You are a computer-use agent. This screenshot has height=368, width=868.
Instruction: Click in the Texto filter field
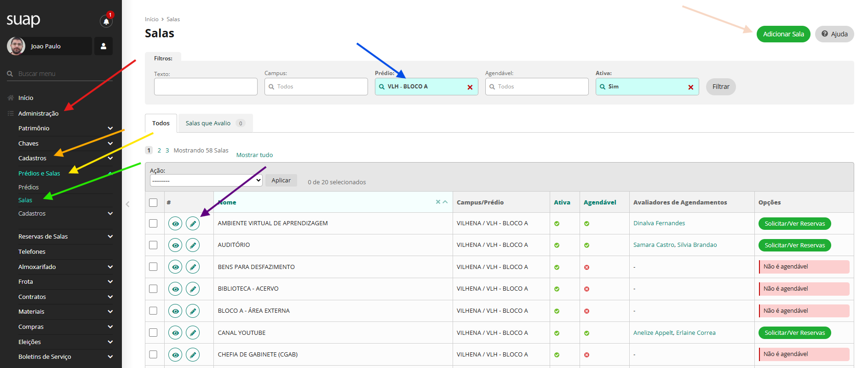tap(206, 87)
